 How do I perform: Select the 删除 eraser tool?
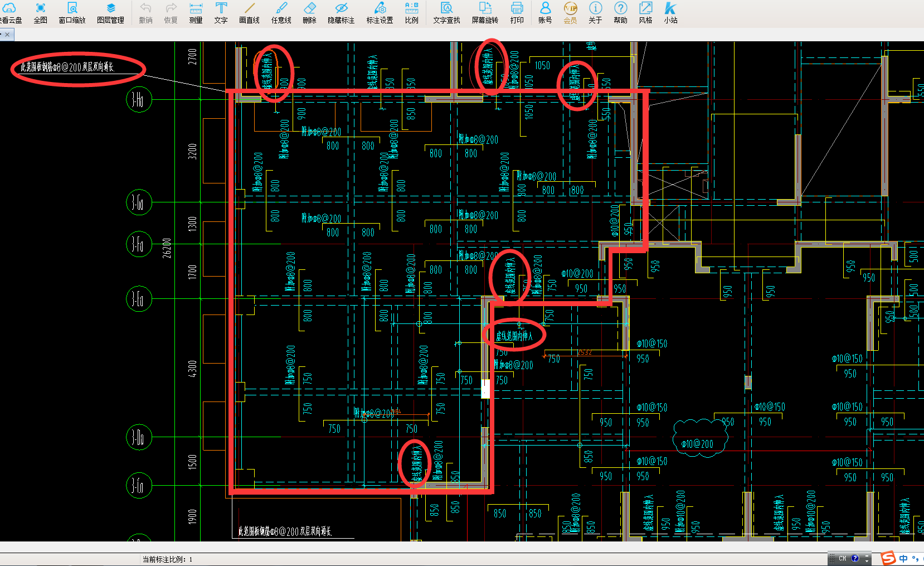pyautogui.click(x=309, y=13)
